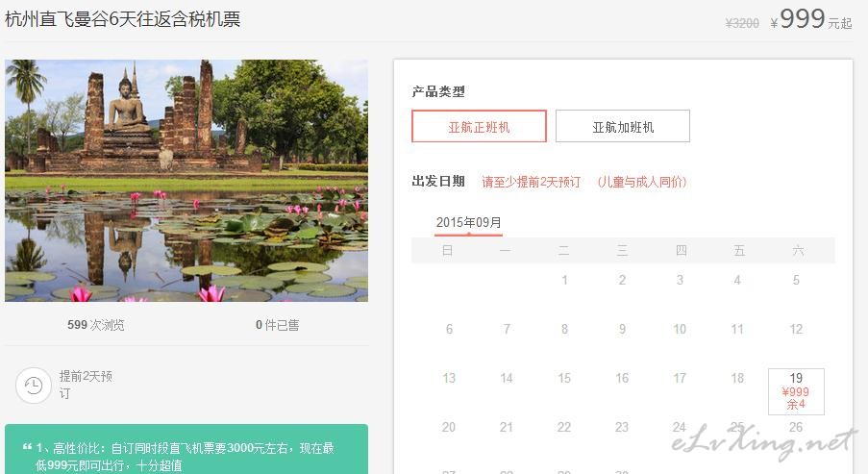Click the 提前2天预订 label
The width and height of the screenshot is (868, 474).
86,385
